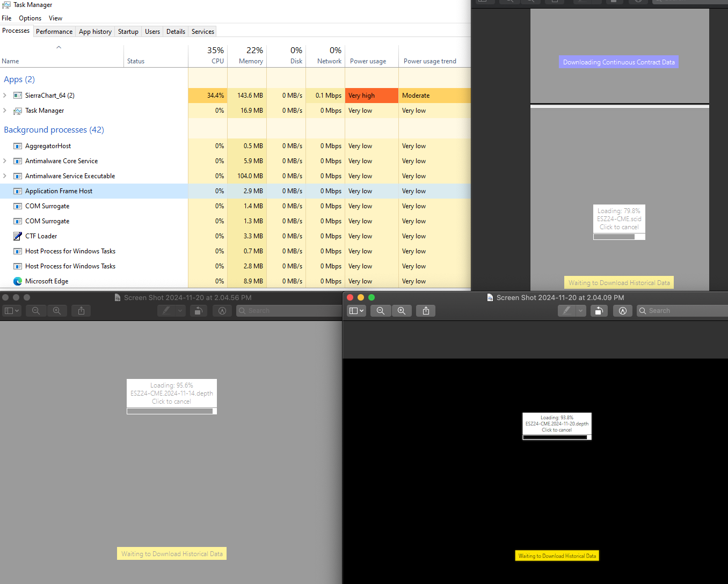The height and width of the screenshot is (584, 728).
Task: Show Markup toolbar in 2.04.09 PM window
Action: 623,311
